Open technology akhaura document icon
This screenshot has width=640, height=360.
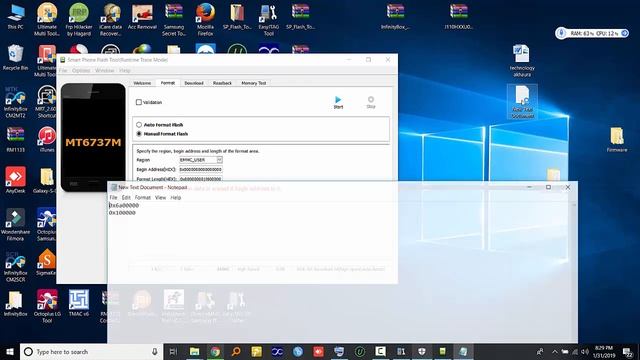(x=522, y=61)
